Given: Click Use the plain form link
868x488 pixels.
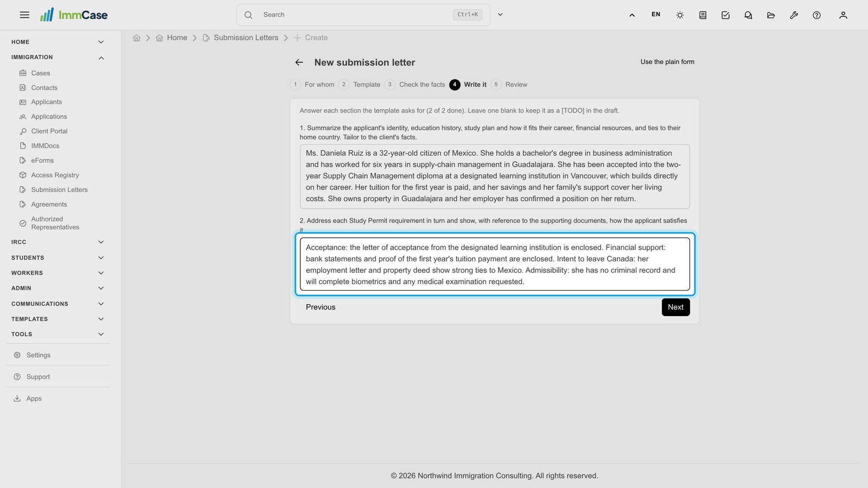Looking at the screenshot, I should click(x=667, y=62).
